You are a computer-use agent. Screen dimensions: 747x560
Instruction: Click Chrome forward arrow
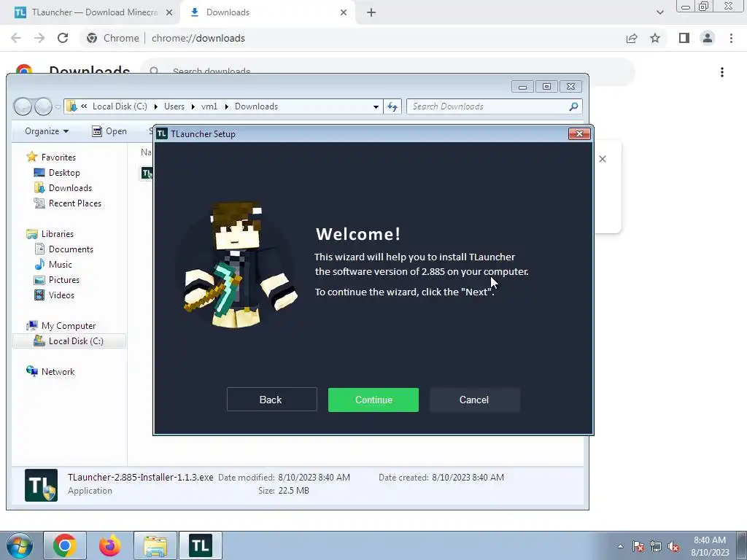click(x=39, y=38)
